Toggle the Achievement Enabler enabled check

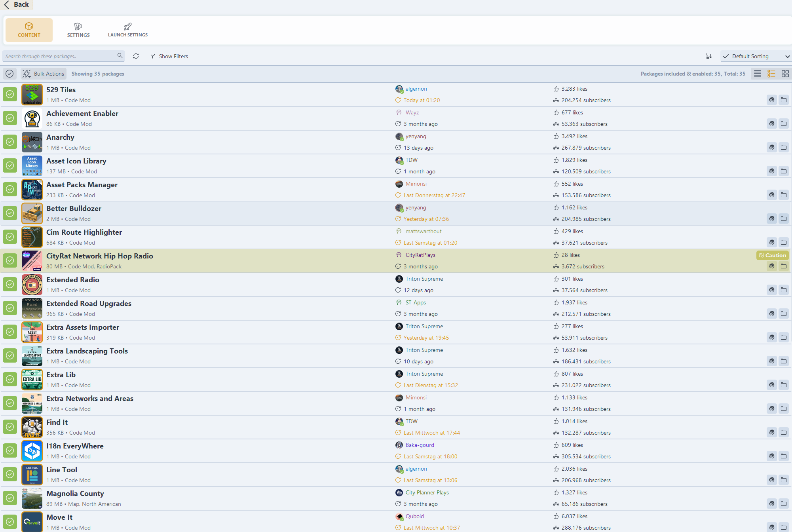pyautogui.click(x=10, y=118)
